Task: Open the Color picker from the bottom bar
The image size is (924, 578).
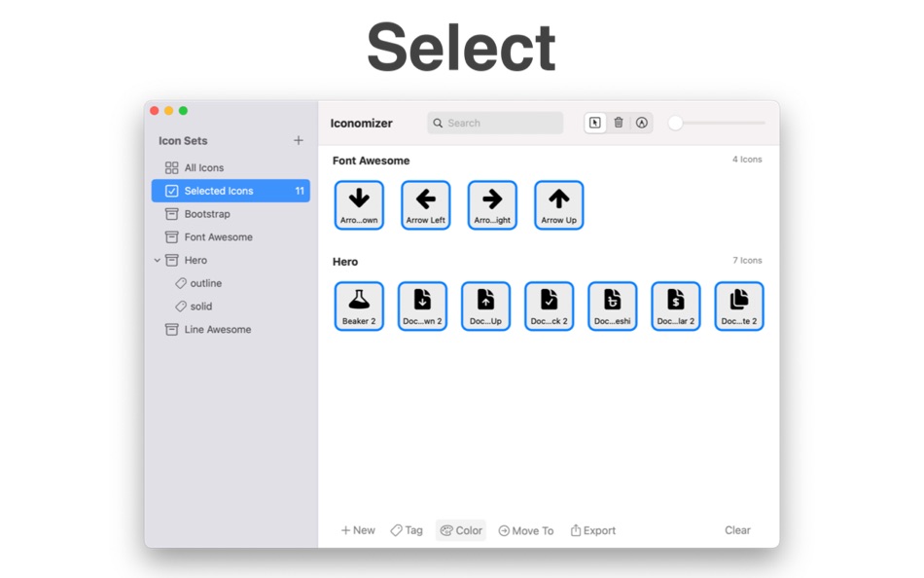Action: coord(460,530)
